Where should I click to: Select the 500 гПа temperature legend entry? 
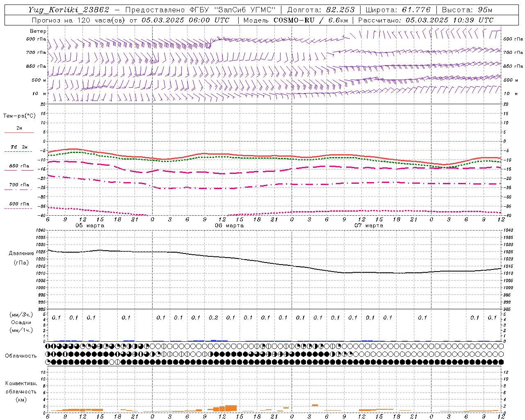click(x=19, y=204)
